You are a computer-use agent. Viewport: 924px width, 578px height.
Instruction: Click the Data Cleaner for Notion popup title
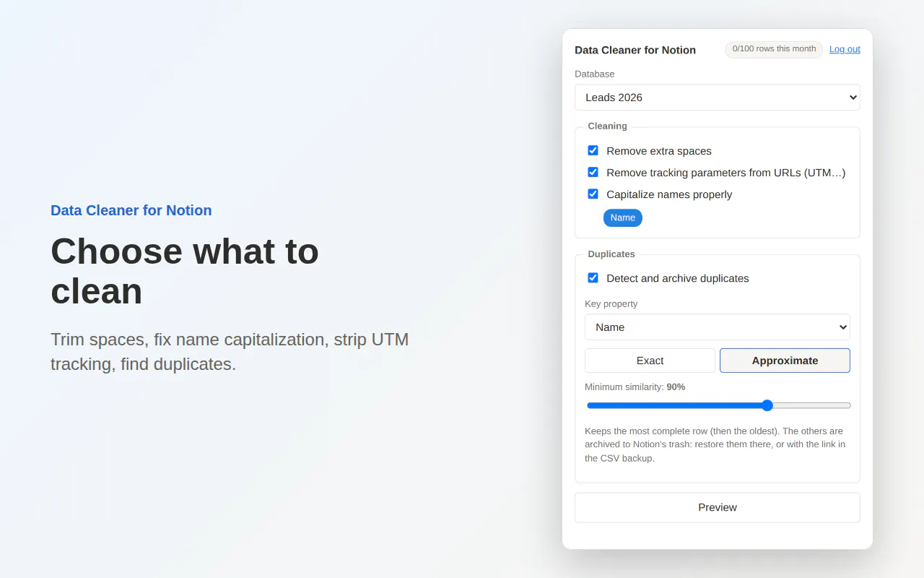tap(635, 50)
